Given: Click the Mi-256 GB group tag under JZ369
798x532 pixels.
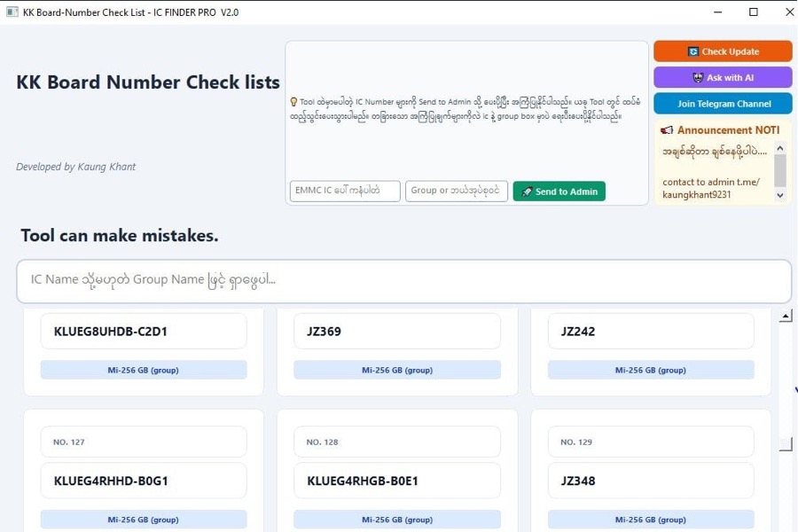Looking at the screenshot, I should coord(397,370).
